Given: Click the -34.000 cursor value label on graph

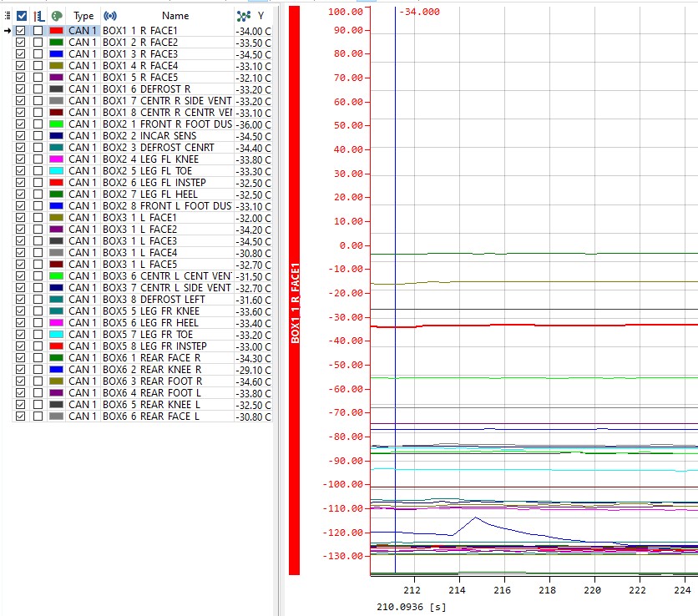Looking at the screenshot, I should click(x=420, y=13).
